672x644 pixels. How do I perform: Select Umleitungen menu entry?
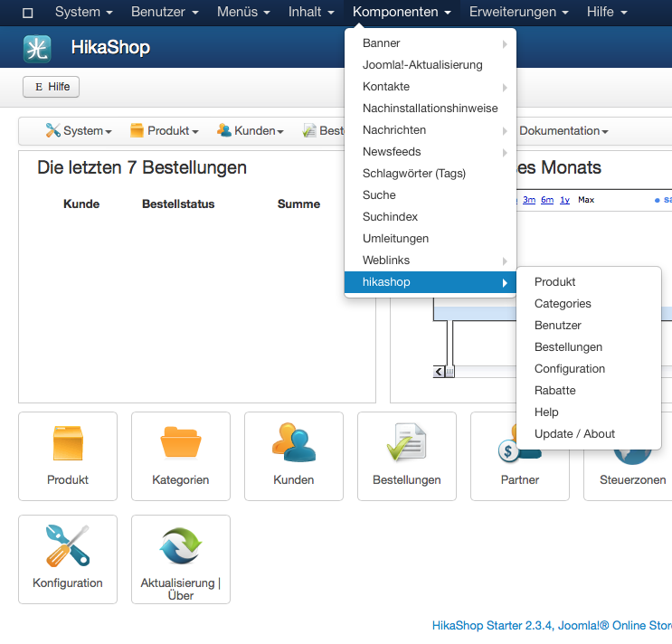[431, 239]
